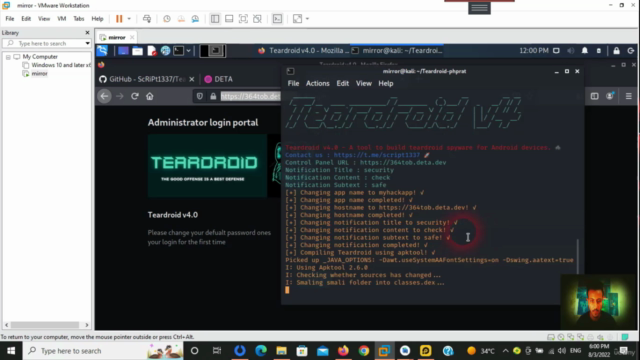The height and width of the screenshot is (360, 640).
Task: Collapse the My Computer tree node
Action: [x=8, y=57]
